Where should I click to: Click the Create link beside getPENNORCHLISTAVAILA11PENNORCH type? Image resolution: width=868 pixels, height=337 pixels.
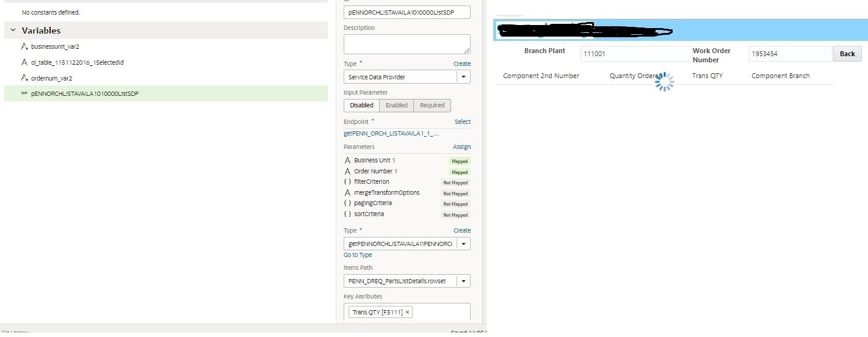coord(462,230)
